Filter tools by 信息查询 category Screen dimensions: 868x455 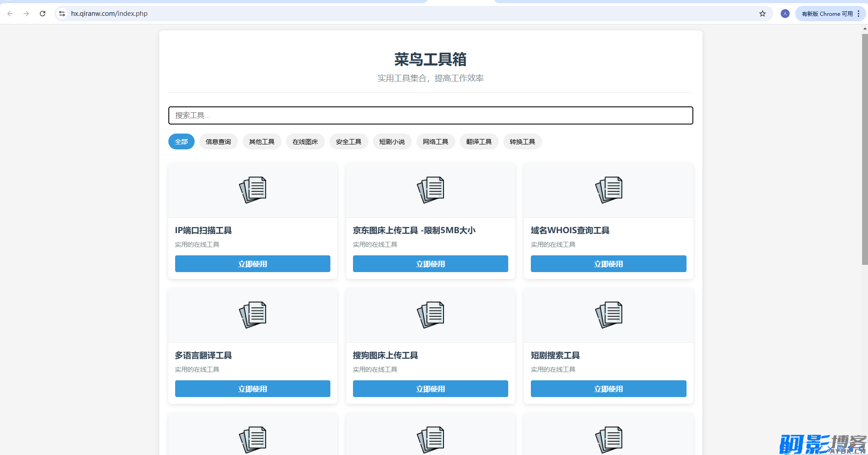point(218,142)
